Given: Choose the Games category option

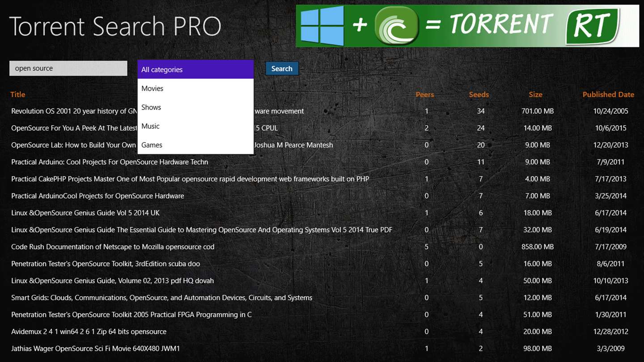Looking at the screenshot, I should click(195, 145).
